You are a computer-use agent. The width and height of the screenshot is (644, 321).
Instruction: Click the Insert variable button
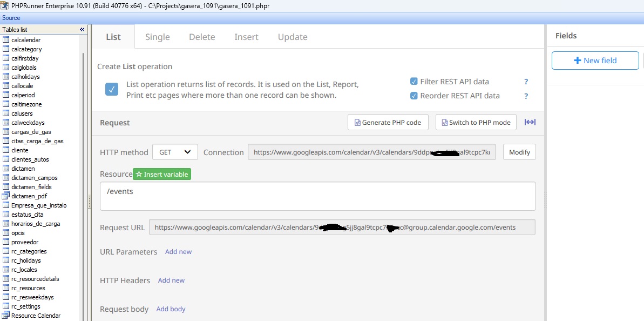pos(162,174)
